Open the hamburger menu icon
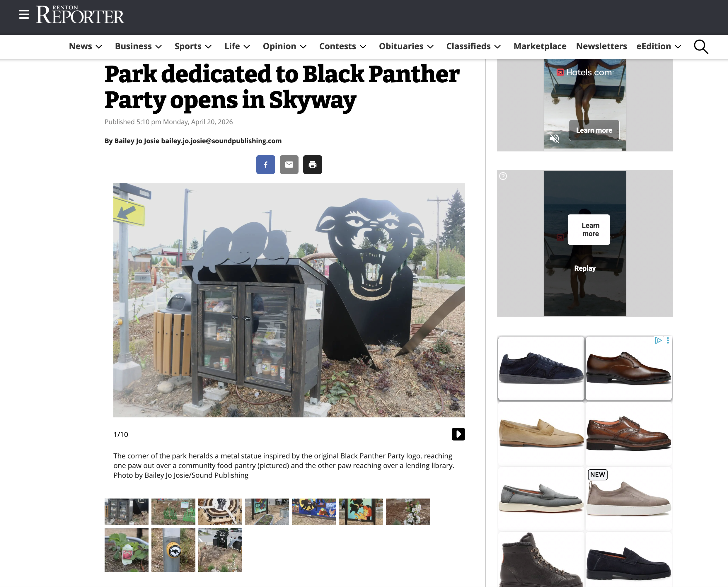This screenshot has height=587, width=728. [x=24, y=15]
